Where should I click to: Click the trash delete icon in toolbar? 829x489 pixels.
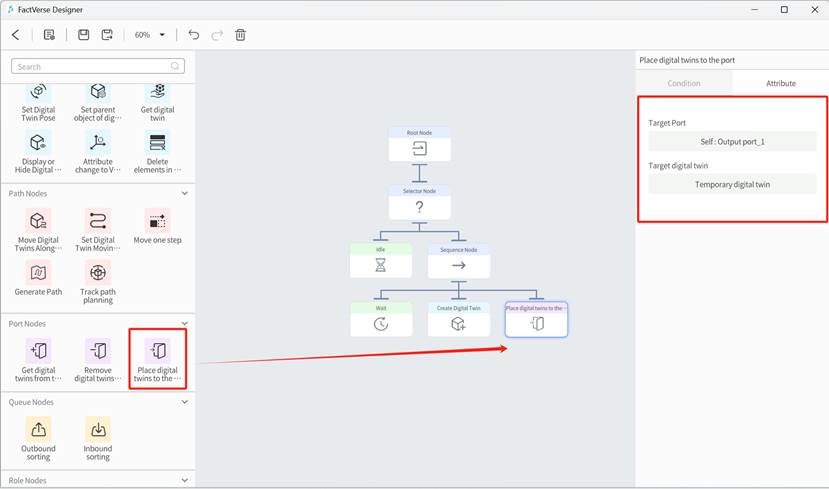[x=240, y=35]
